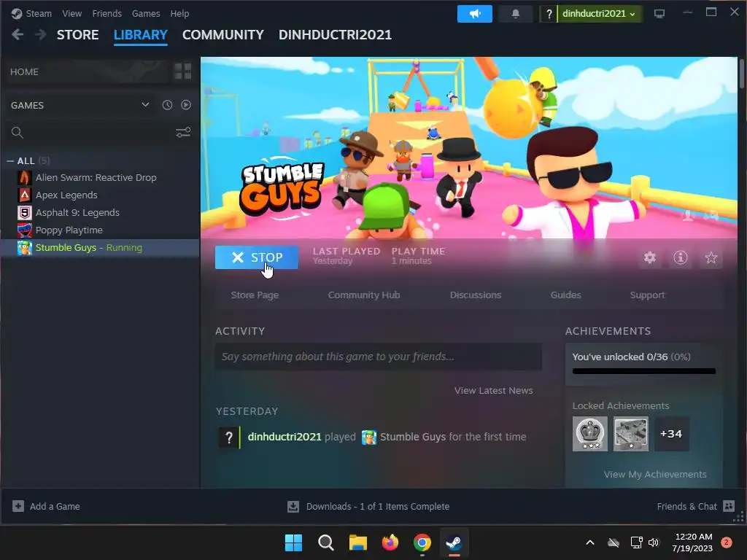Viewport: 747px width, 560px height.
Task: Open the announcements megaphone button
Action: pyautogui.click(x=474, y=14)
